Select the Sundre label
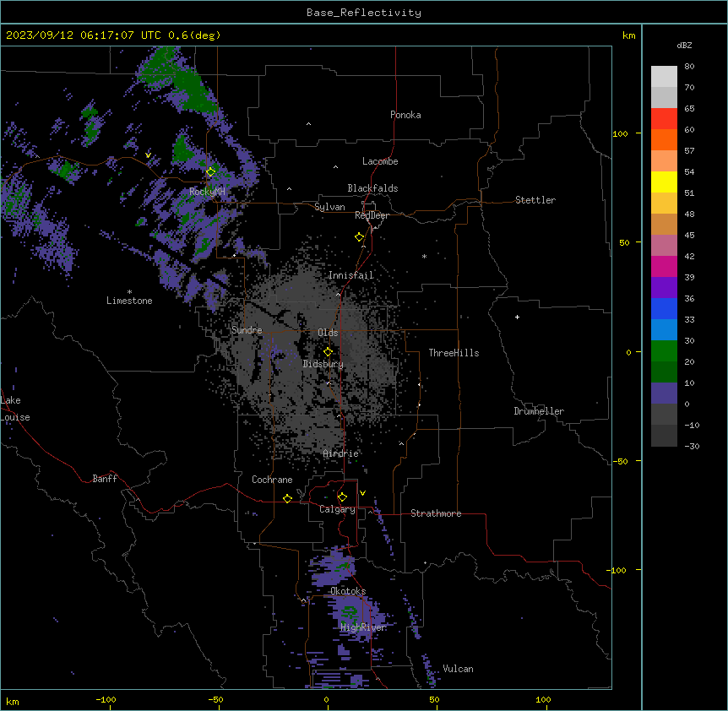 click(247, 330)
